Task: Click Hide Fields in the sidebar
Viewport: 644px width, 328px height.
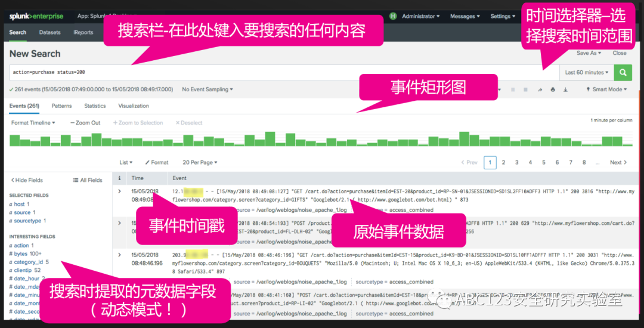Action: coord(27,180)
